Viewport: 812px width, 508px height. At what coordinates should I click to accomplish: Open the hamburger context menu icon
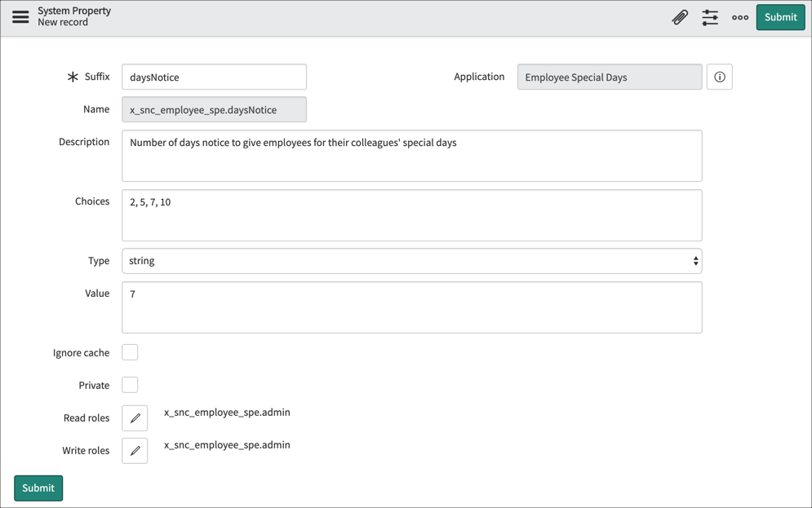20,17
